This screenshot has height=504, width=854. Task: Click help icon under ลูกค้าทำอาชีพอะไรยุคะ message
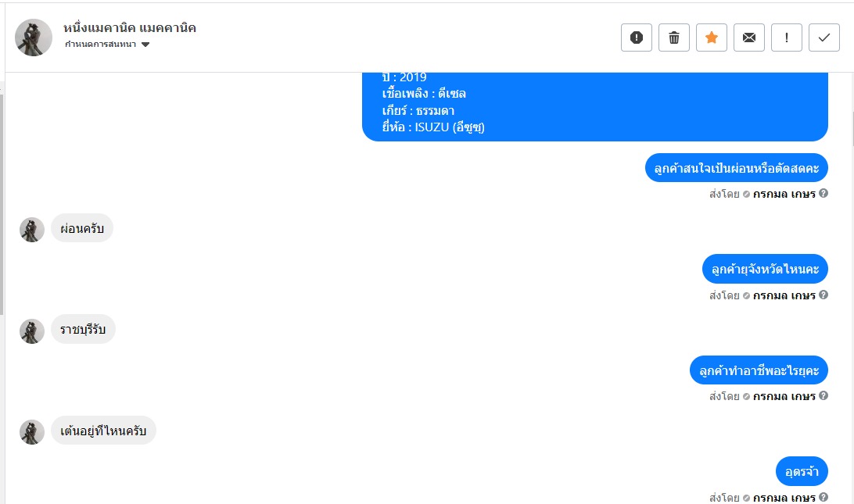[x=823, y=396]
